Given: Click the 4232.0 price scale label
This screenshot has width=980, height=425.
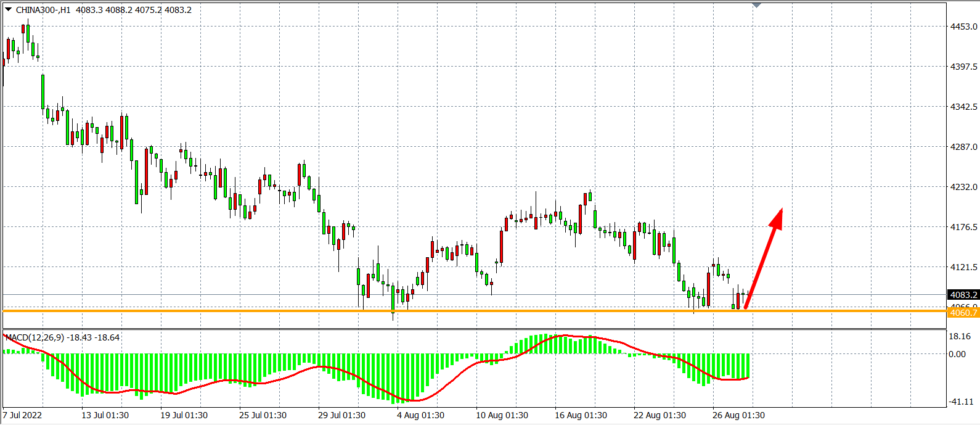Looking at the screenshot, I should pyautogui.click(x=963, y=187).
